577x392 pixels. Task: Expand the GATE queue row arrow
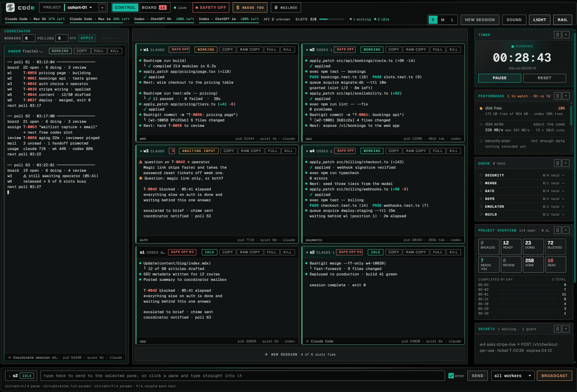[x=563, y=191]
